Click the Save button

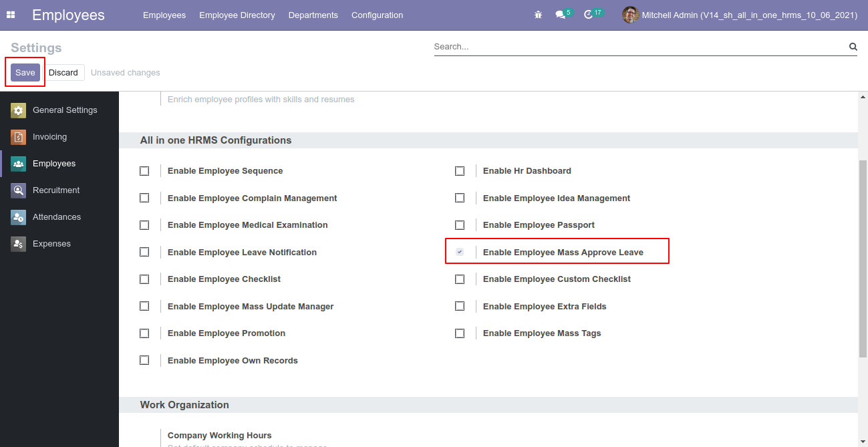[25, 72]
